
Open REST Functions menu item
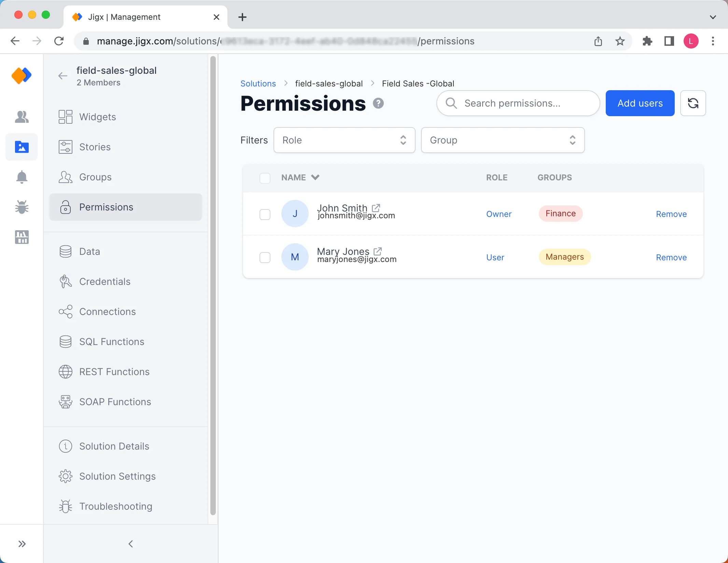tap(126, 372)
